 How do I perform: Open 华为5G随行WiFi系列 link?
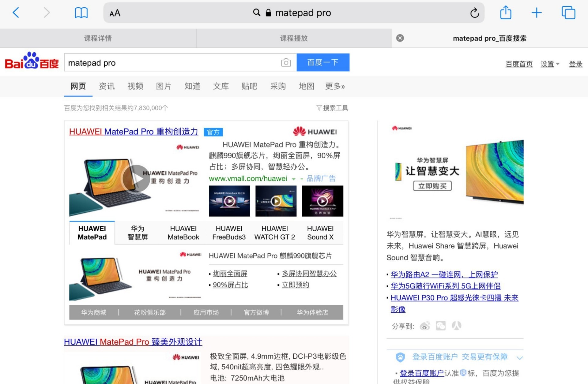[446, 286]
